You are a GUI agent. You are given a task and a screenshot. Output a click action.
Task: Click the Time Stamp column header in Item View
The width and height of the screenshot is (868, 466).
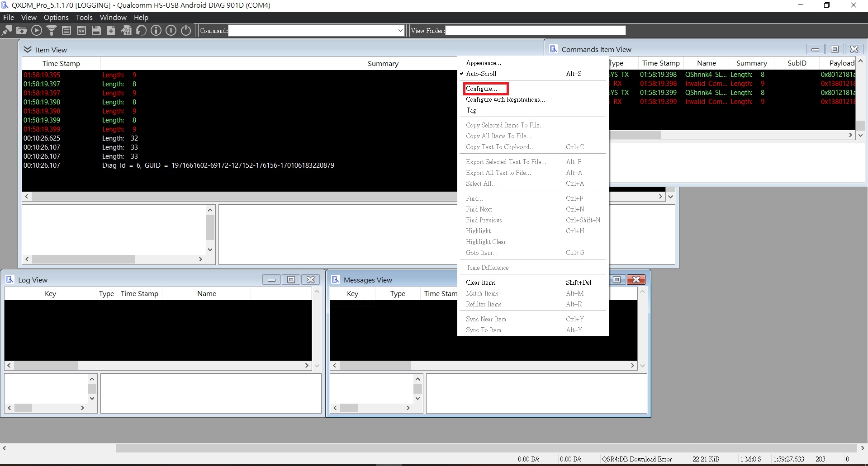click(x=61, y=64)
